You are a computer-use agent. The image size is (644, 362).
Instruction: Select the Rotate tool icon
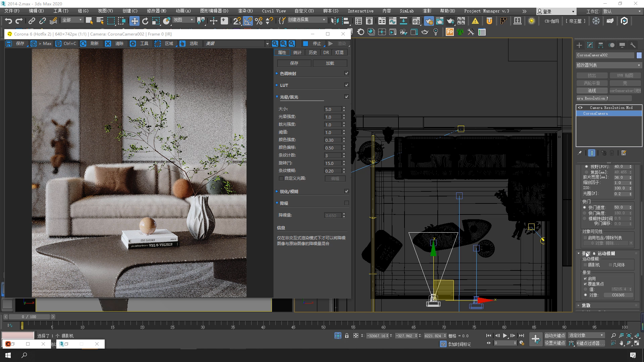click(x=145, y=21)
